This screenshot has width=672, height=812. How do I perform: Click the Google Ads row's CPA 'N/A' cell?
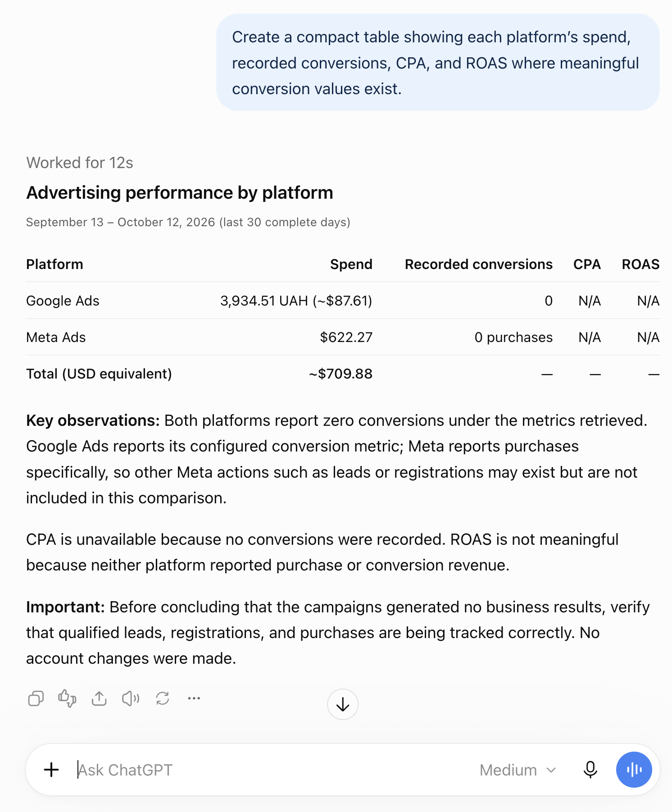coord(590,301)
